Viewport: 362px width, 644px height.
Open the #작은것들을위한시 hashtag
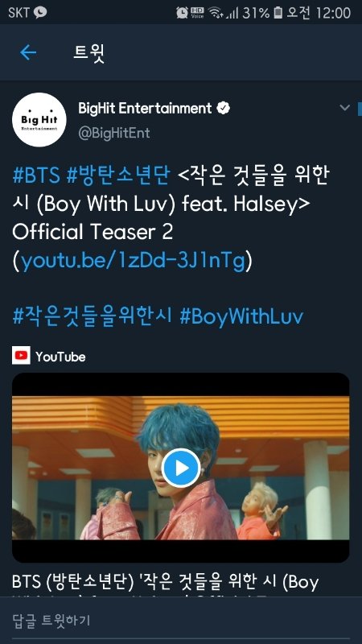[x=93, y=316]
